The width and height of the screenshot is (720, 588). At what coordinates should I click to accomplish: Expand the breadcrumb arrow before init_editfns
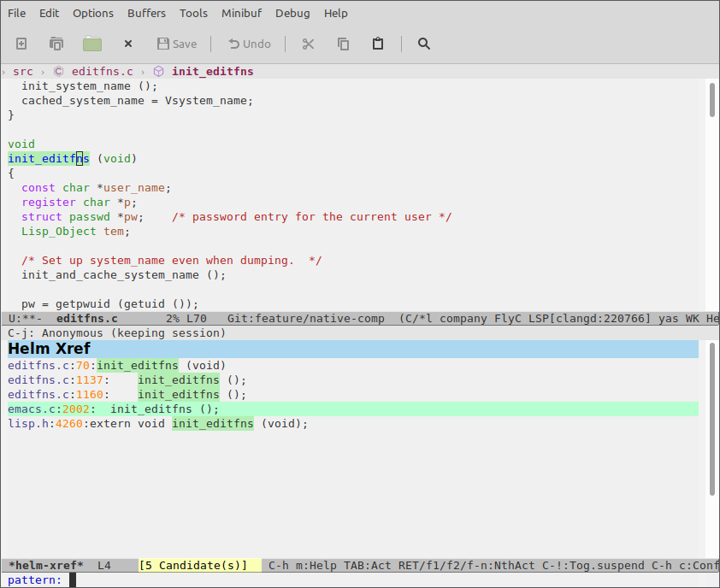click(x=143, y=72)
